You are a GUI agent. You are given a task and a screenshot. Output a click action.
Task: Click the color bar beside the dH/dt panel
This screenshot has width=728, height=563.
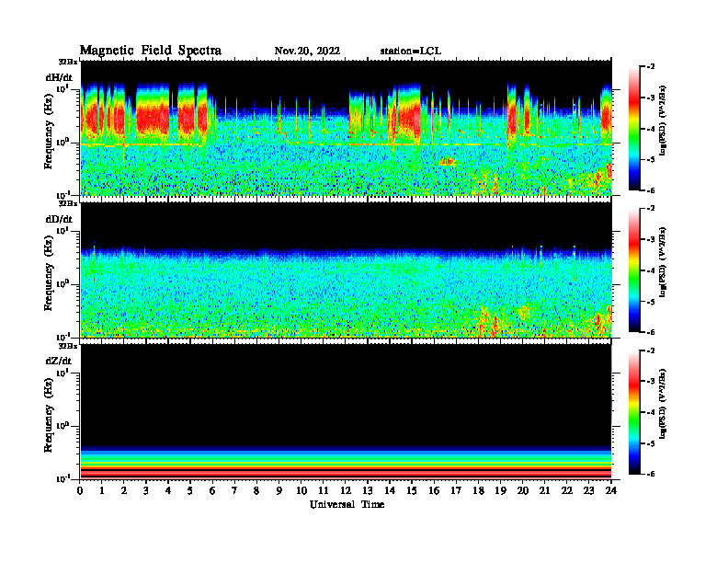coord(634,129)
